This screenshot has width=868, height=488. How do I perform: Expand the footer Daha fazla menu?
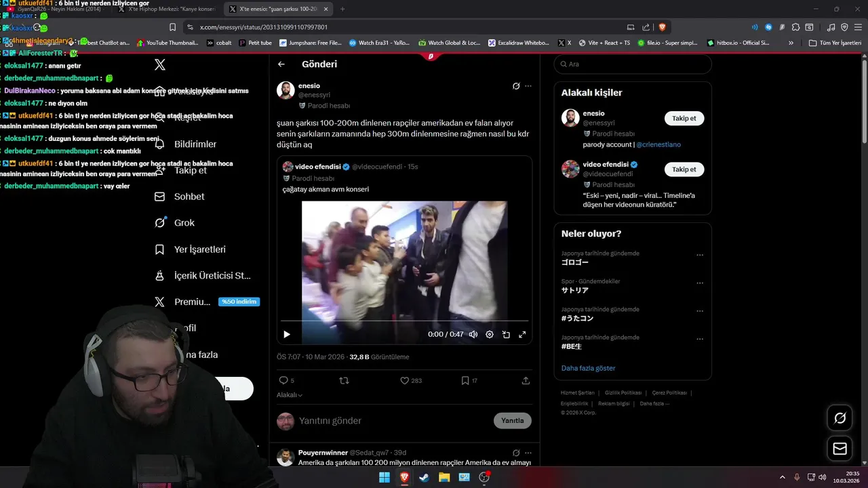tap(654, 404)
